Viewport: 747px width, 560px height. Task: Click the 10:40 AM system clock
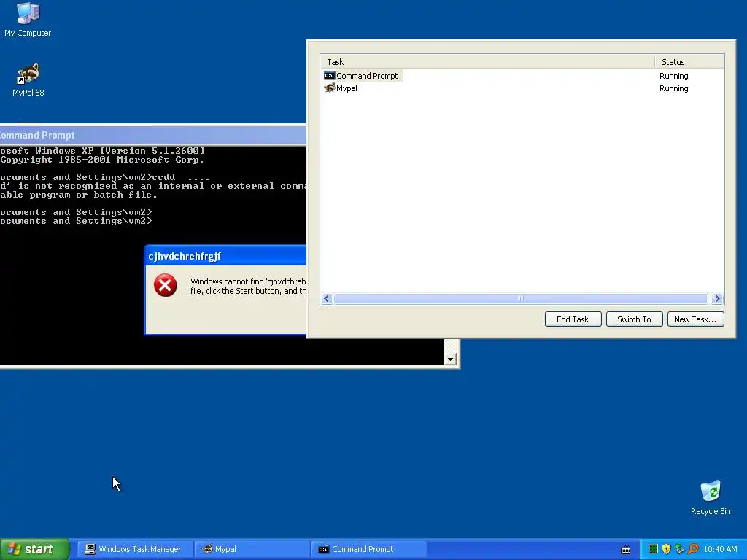tap(720, 549)
